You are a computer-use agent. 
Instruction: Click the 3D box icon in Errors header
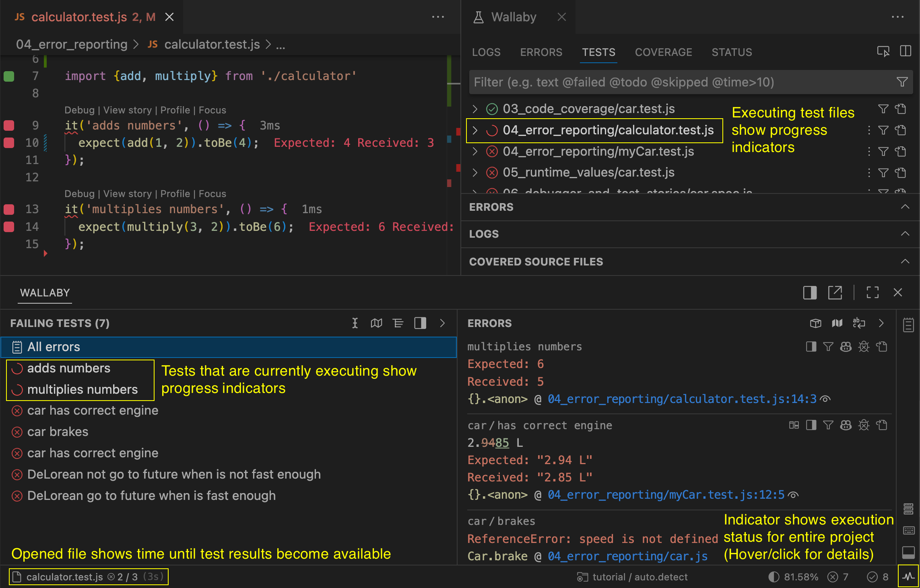point(815,323)
